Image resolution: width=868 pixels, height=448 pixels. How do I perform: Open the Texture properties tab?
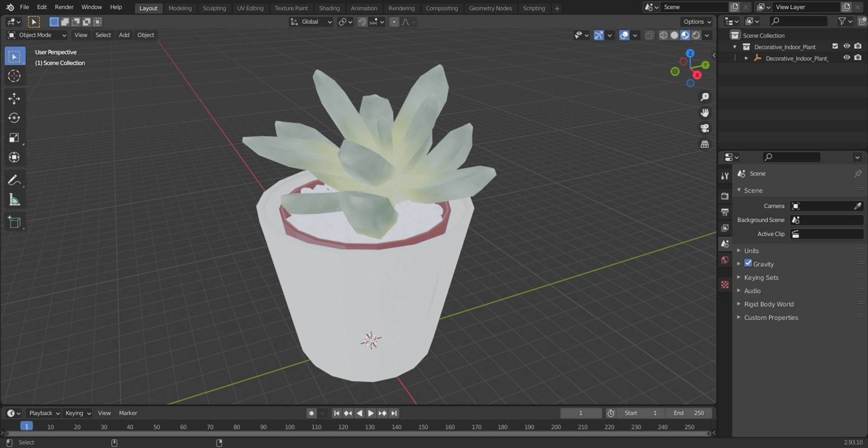pyautogui.click(x=725, y=284)
